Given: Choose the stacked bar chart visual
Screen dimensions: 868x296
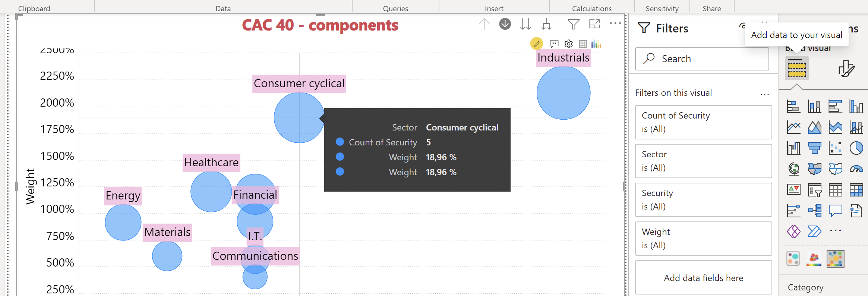Looking at the screenshot, I should pyautogui.click(x=793, y=107).
